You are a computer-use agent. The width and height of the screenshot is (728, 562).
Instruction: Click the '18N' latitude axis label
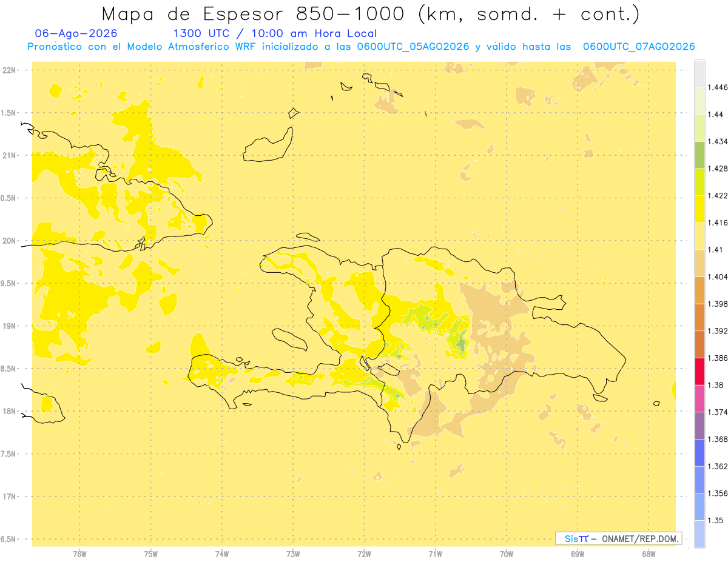10,411
